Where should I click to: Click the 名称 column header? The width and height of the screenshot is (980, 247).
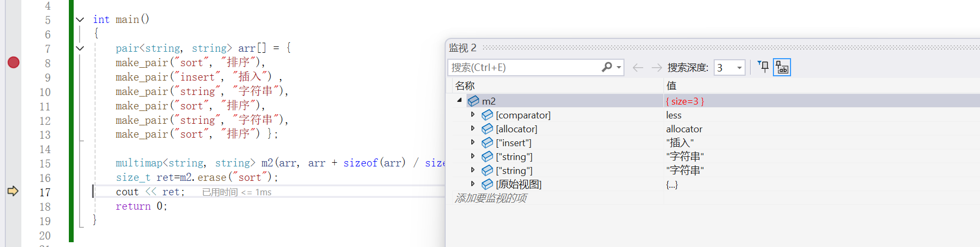465,85
